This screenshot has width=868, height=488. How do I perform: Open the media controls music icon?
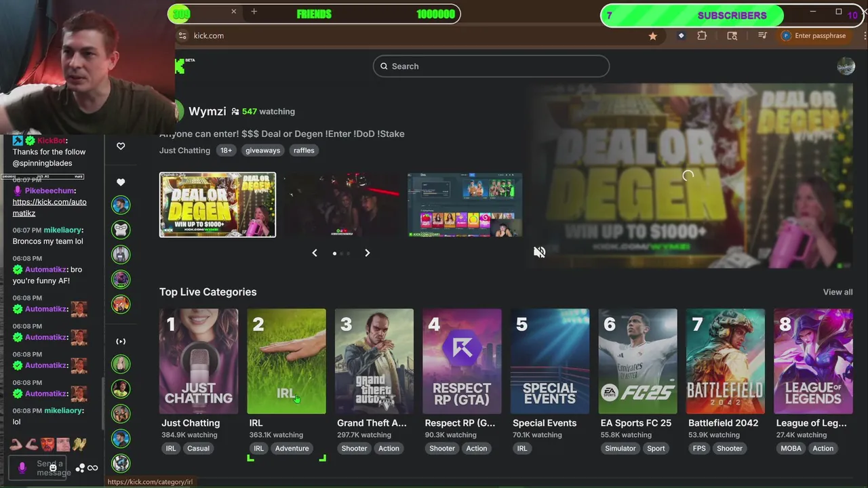(x=762, y=36)
